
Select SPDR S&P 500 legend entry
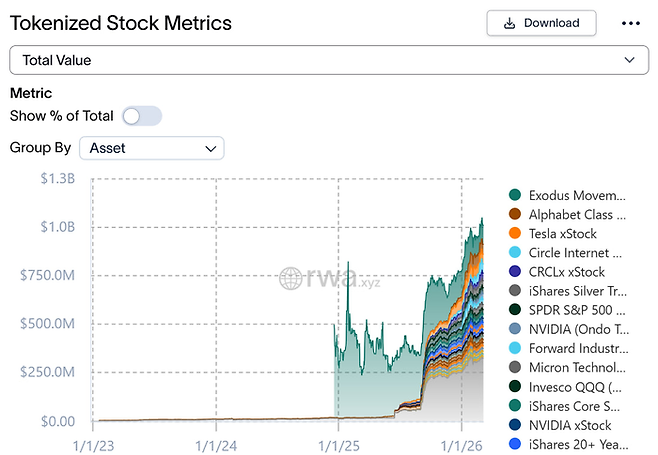click(x=576, y=310)
